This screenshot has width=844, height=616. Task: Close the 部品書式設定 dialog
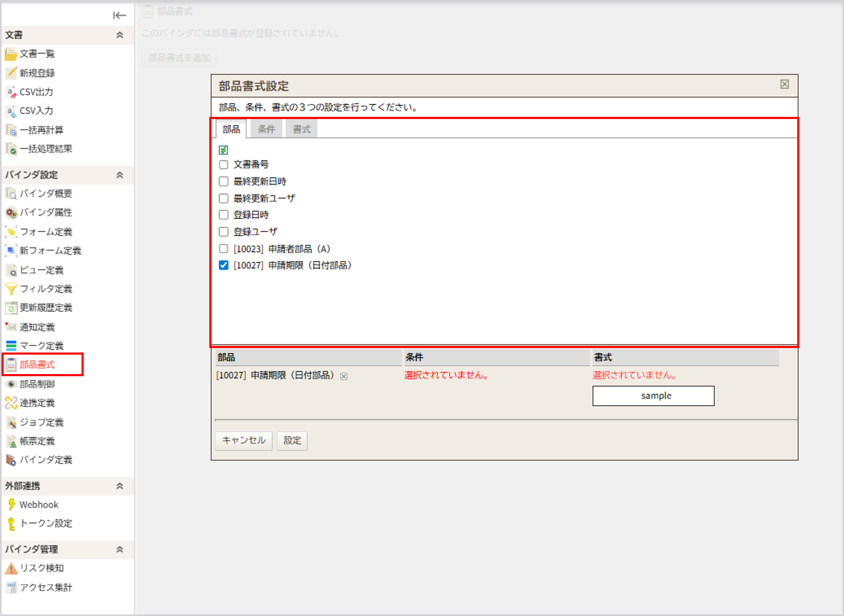tap(785, 84)
